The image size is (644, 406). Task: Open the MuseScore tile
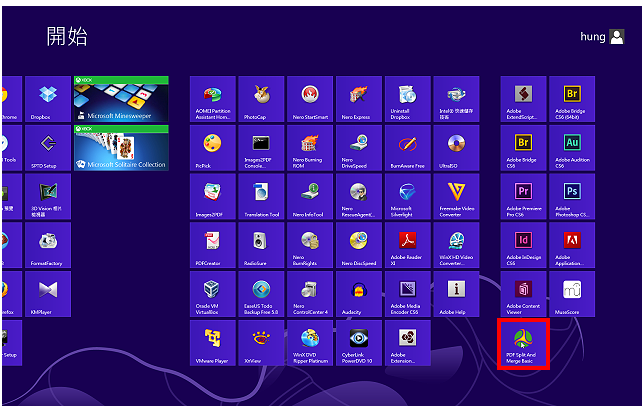pos(572,294)
